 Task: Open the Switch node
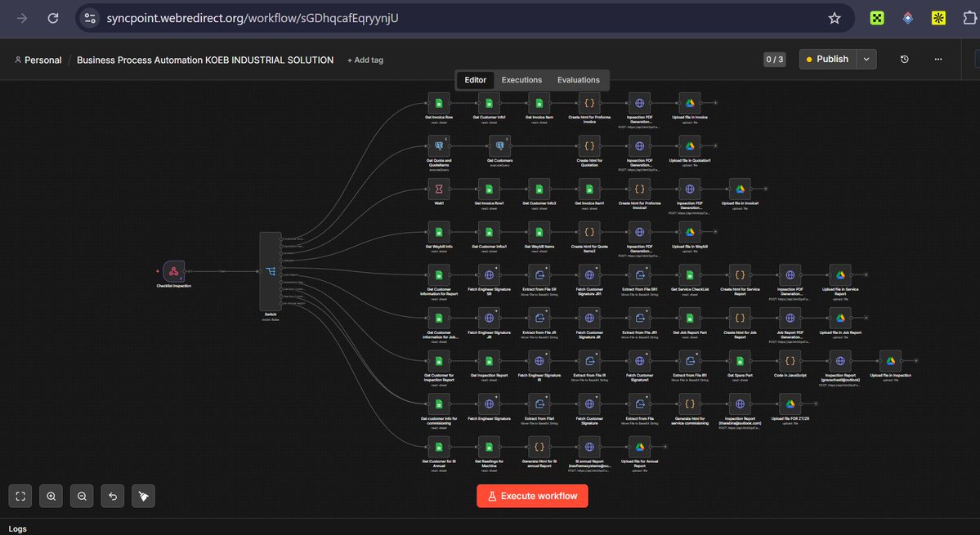(x=271, y=271)
